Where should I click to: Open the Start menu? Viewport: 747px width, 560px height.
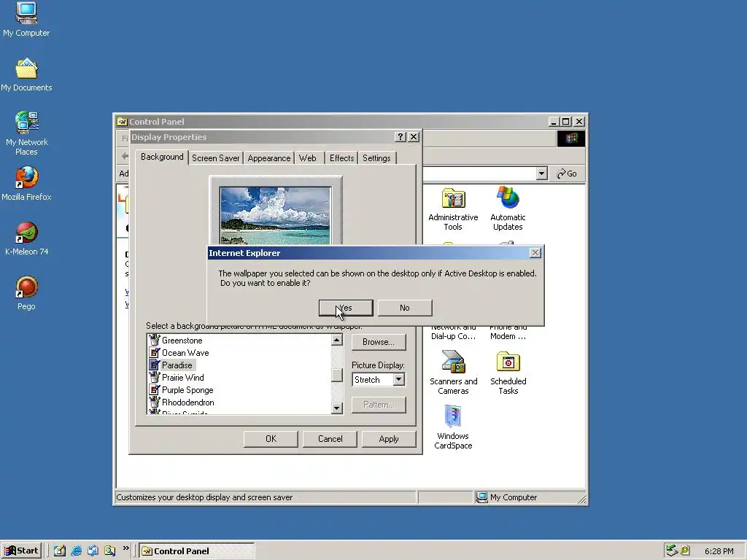click(x=21, y=551)
